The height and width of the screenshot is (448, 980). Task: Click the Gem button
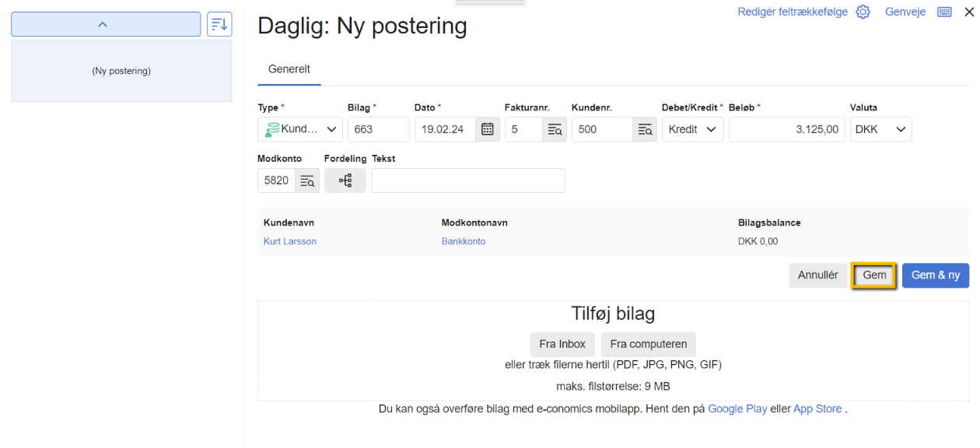(x=873, y=275)
